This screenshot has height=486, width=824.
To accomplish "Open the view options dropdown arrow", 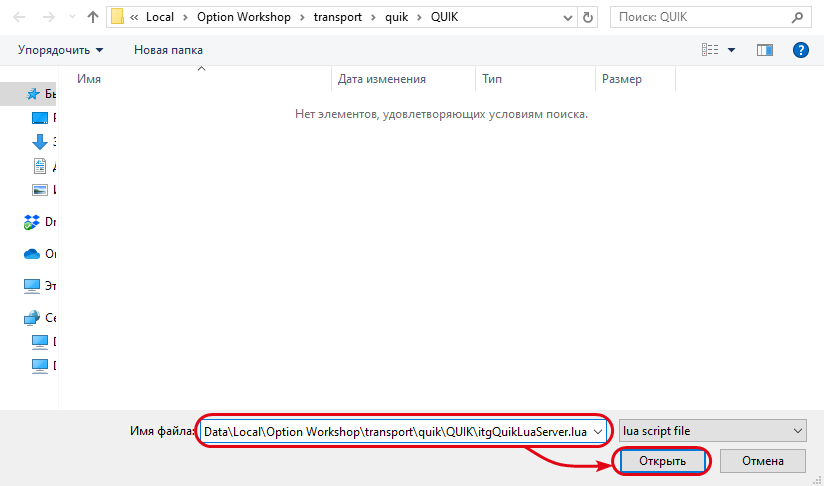I will 731,49.
